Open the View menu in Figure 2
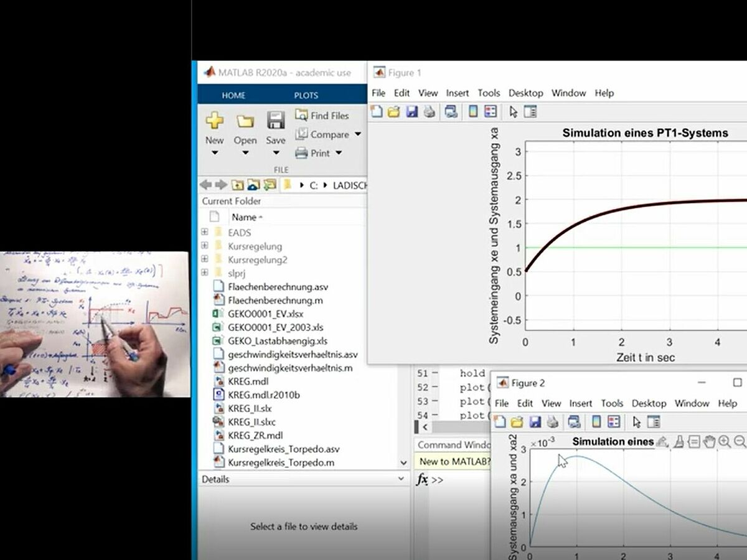Viewport: 747px width, 560px height. 552,403
